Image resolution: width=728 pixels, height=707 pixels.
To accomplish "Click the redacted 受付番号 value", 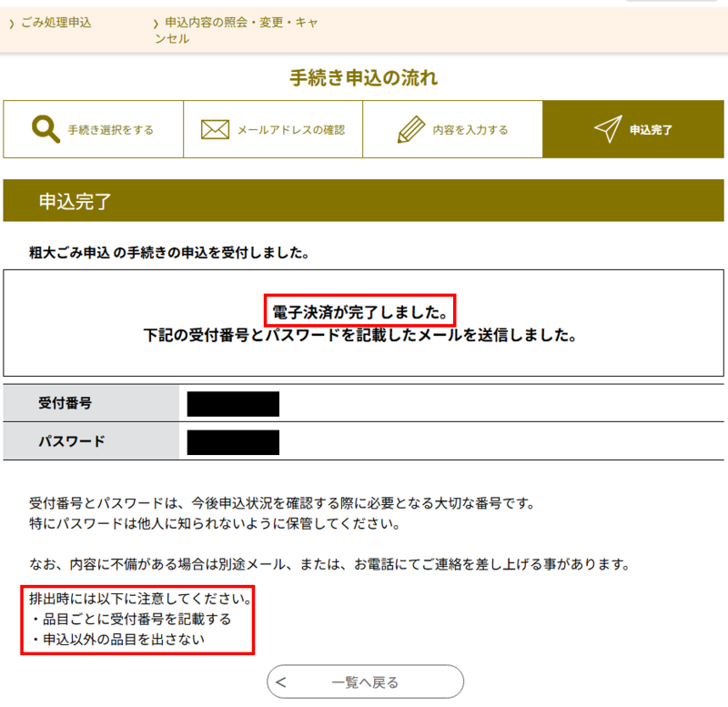I will (x=233, y=404).
